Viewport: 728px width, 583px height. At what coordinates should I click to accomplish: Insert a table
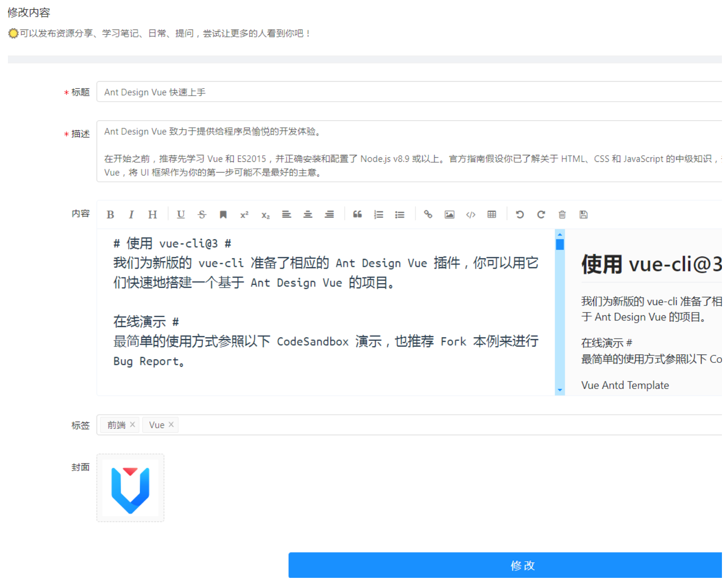(x=492, y=215)
